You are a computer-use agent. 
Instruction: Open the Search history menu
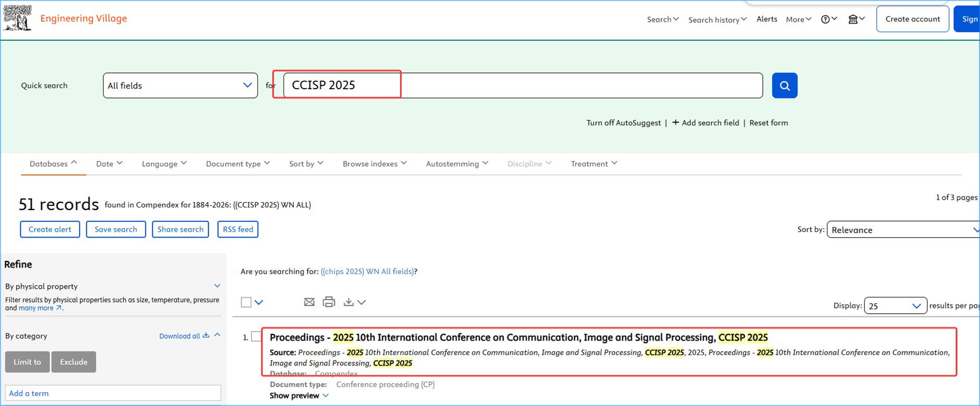pos(717,20)
